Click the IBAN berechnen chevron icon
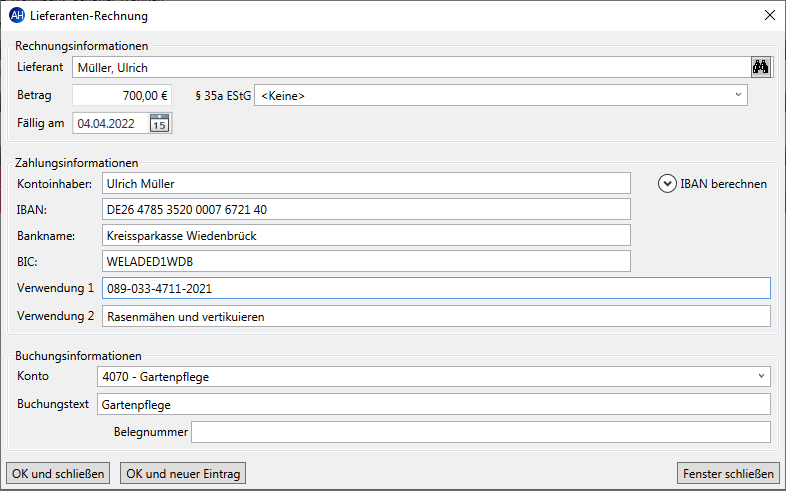 click(667, 184)
